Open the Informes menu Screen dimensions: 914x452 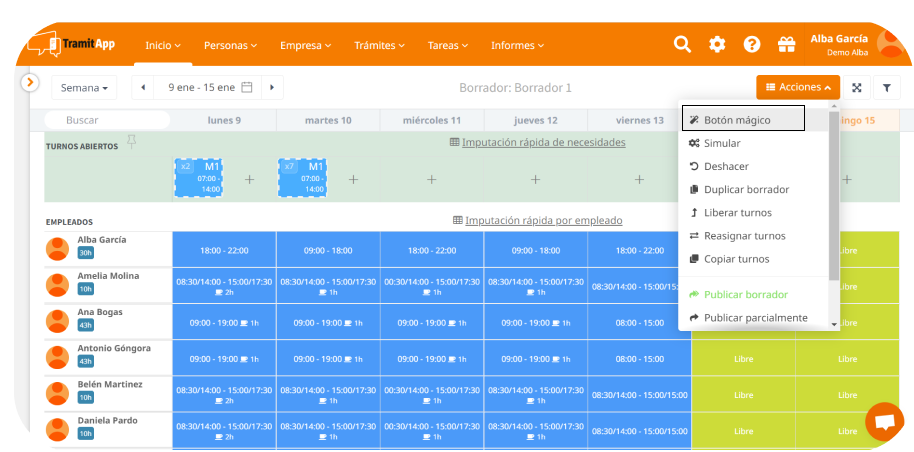click(x=518, y=45)
